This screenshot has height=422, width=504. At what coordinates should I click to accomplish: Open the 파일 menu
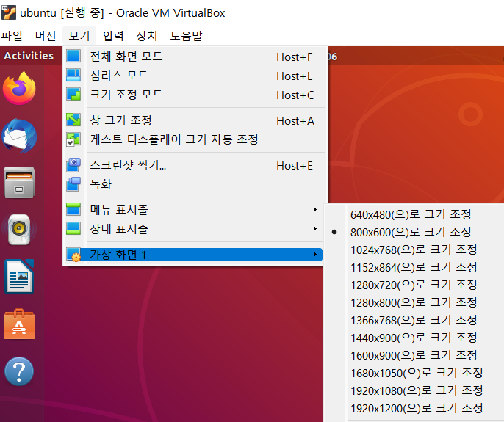12,35
